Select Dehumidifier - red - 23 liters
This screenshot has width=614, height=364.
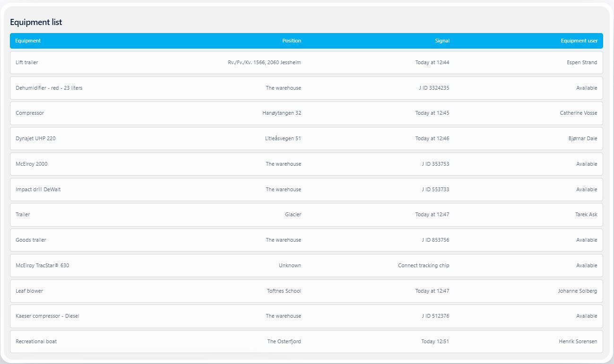tap(49, 88)
